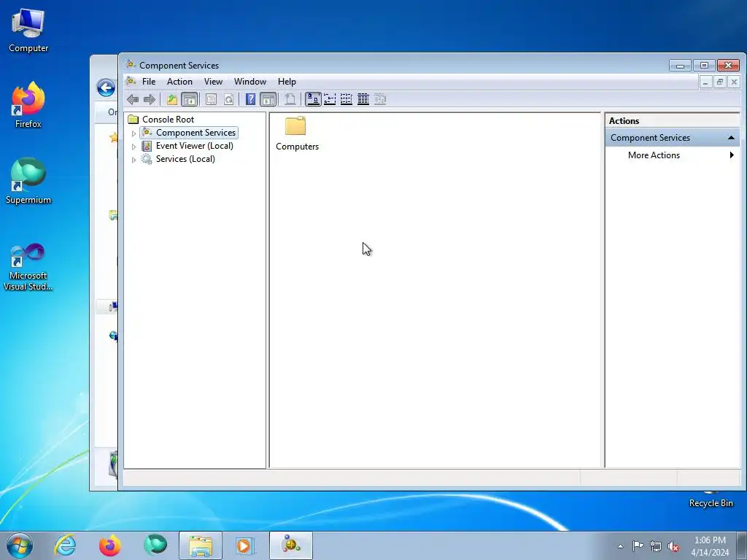Click Component Services taskbar button
747x560 pixels.
[x=290, y=545]
